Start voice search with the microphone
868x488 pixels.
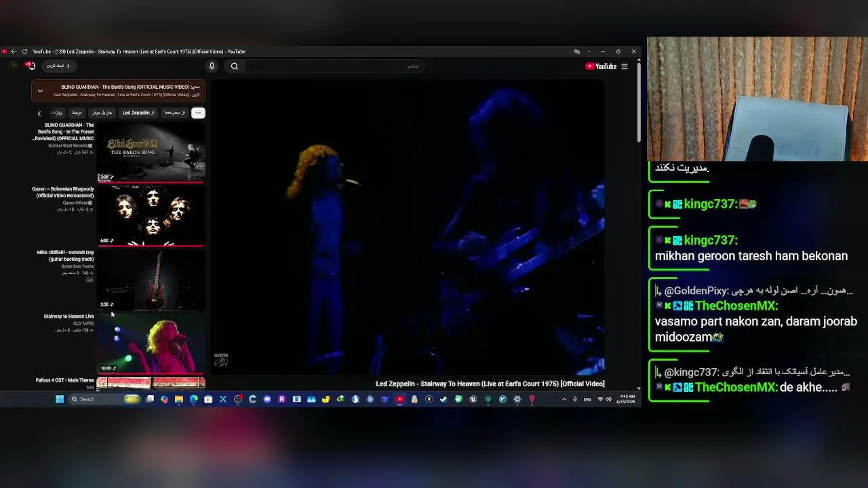[x=212, y=66]
